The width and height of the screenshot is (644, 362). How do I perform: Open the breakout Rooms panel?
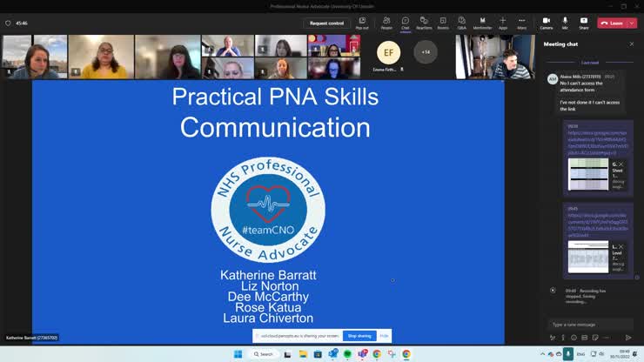tap(443, 21)
